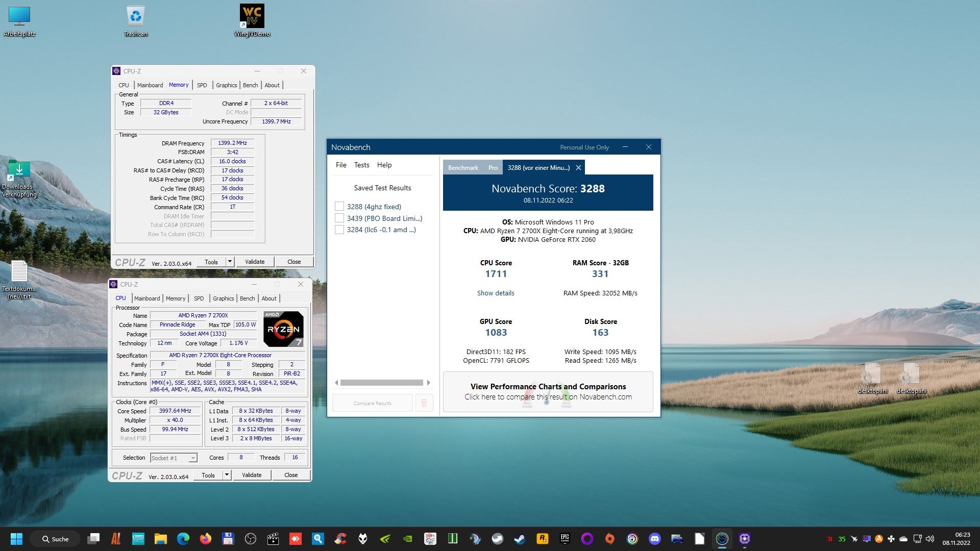Open Task View from the taskbar
The width and height of the screenshot is (980, 551).
coord(93,539)
